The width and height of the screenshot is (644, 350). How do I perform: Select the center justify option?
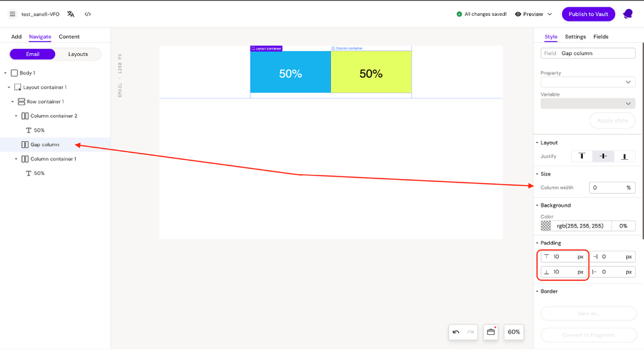603,156
